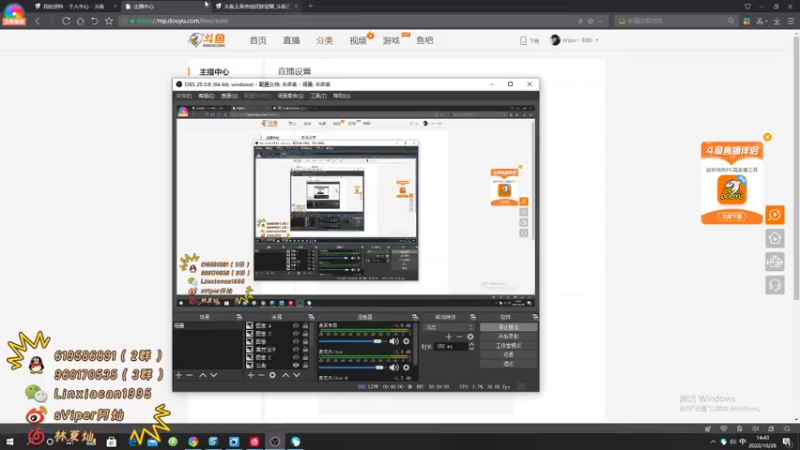Screen dimensions: 800x450
Task: Toggle visibility of bottom source row
Action: click(295, 365)
